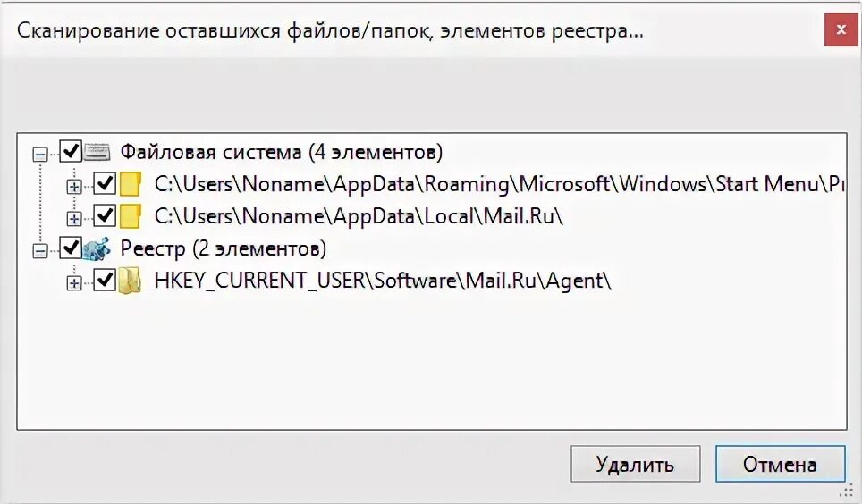862x504 pixels.
Task: Uncheck the Реестр group checkbox
Action: click(71, 248)
